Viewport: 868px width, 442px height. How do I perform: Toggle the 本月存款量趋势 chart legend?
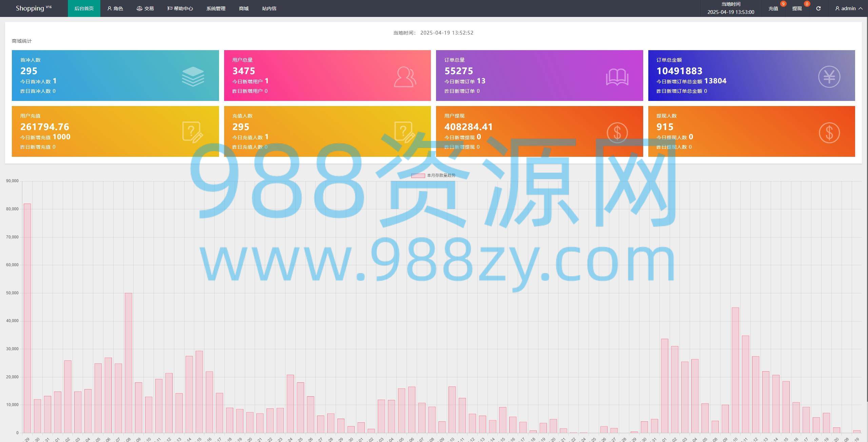[433, 175]
